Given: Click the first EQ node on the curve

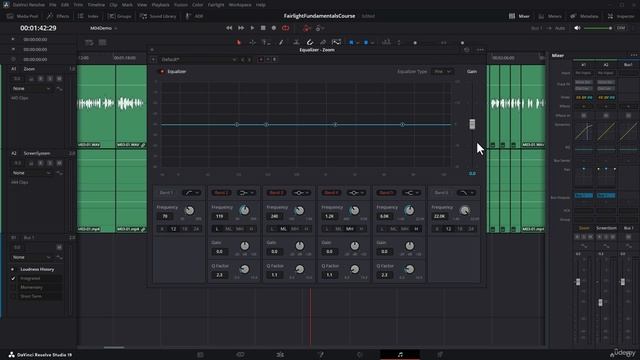Looking at the screenshot, I should tap(237, 124).
